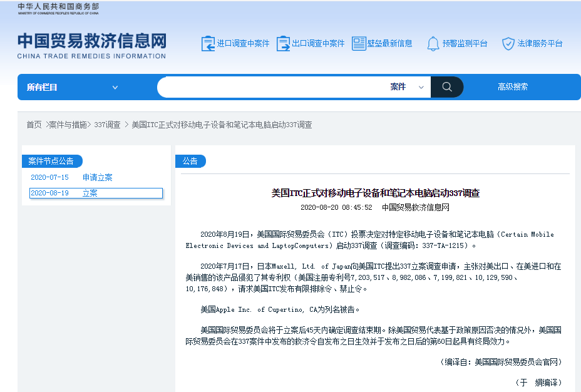Click the shield icon for 法律服务平台

[x=508, y=43]
